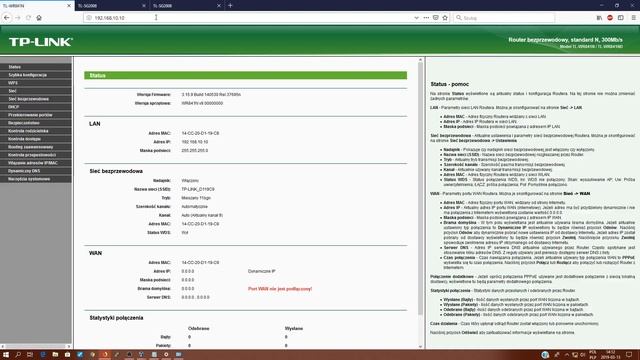Viewport: 640px width, 360px height.
Task: Click the subnet mask 255.255.255.0
Action: (x=195, y=151)
